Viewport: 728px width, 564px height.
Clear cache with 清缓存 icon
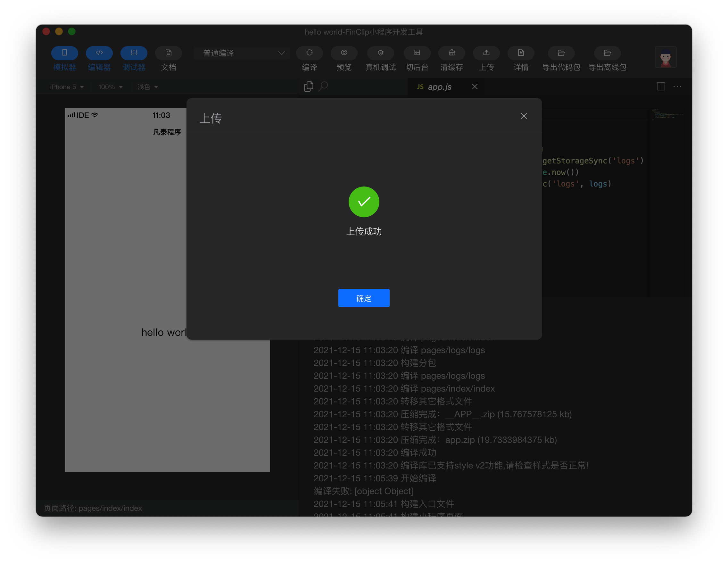tap(452, 53)
